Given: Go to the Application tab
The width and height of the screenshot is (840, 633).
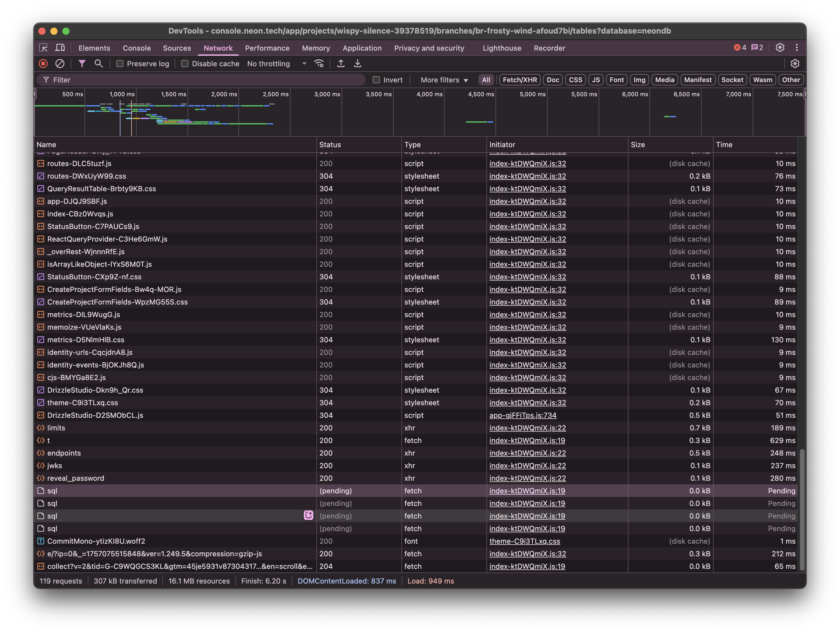Looking at the screenshot, I should (x=362, y=48).
